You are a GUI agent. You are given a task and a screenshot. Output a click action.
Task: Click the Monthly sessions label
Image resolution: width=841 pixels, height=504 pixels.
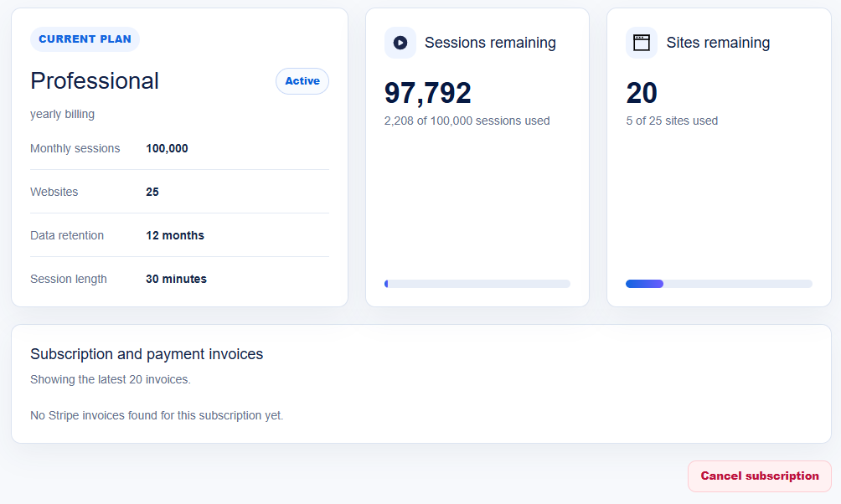[x=75, y=148]
